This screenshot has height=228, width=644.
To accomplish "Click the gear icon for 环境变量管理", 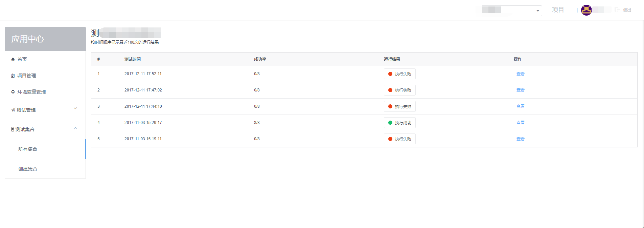I will pyautogui.click(x=13, y=92).
